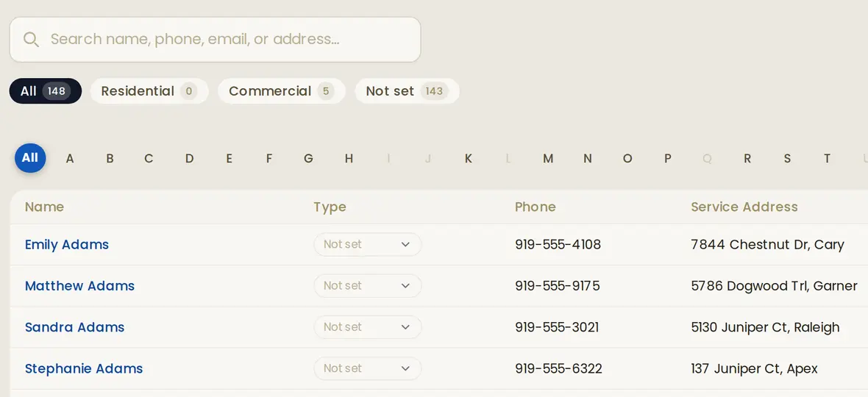The height and width of the screenshot is (397, 868).
Task: Select the All alphabet filter
Action: pyautogui.click(x=30, y=158)
